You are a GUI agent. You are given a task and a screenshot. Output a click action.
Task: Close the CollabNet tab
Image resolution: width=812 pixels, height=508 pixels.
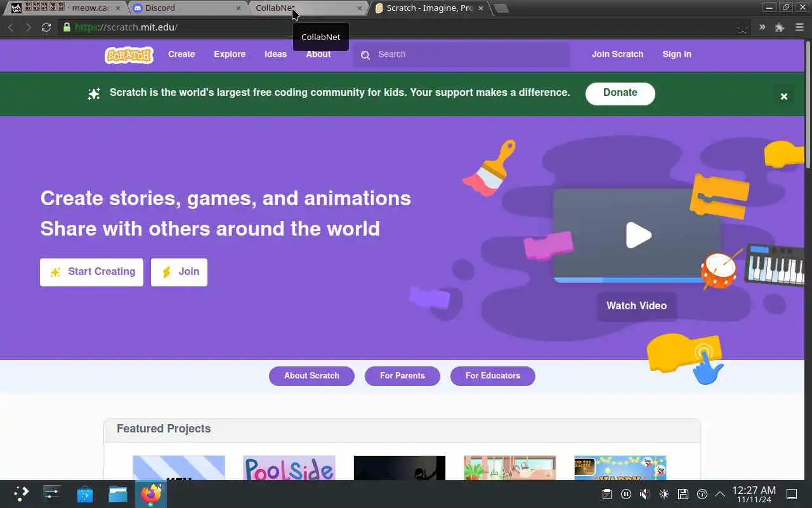pyautogui.click(x=360, y=8)
